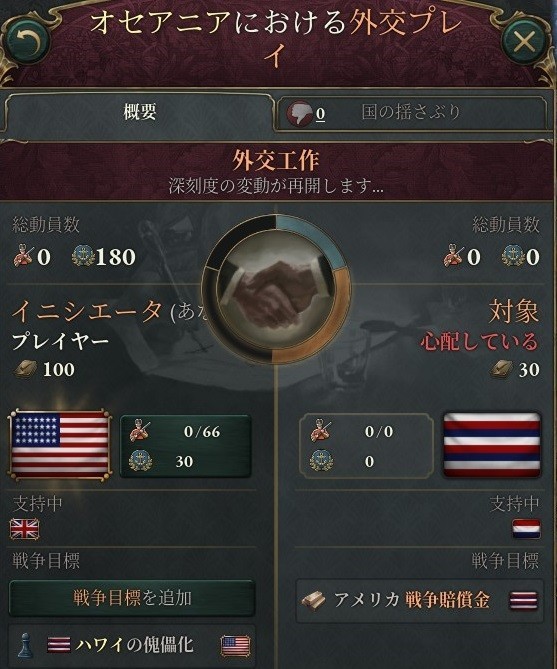The image size is (557, 669).
Task: Select アメリカ 戦争賠償金 war goal
Action: (x=419, y=601)
